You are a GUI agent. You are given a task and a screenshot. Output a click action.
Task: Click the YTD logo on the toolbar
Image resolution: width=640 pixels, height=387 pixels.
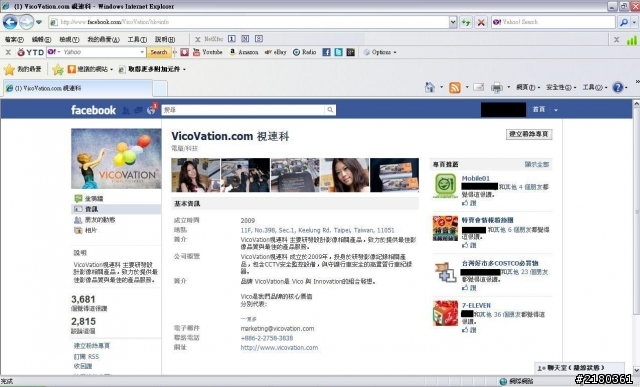31,52
